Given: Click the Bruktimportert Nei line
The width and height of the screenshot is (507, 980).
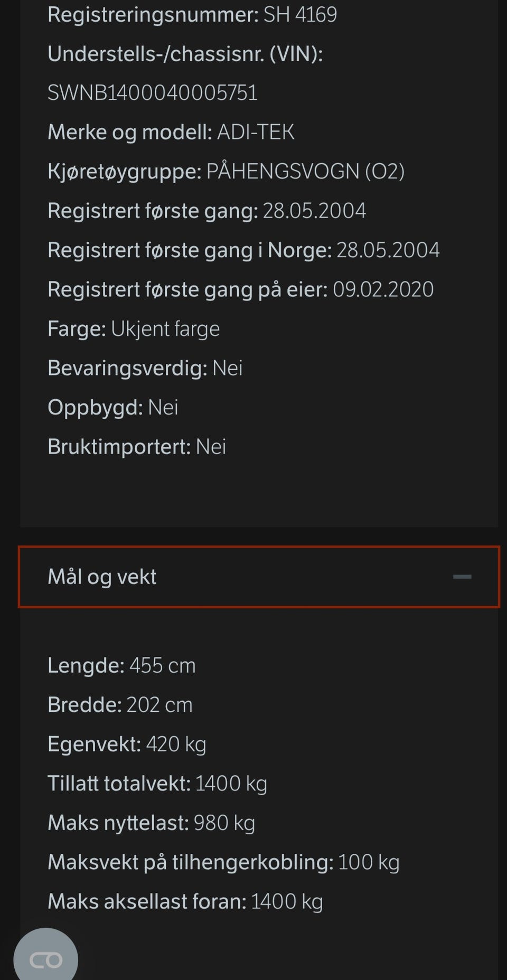Looking at the screenshot, I should (136, 447).
